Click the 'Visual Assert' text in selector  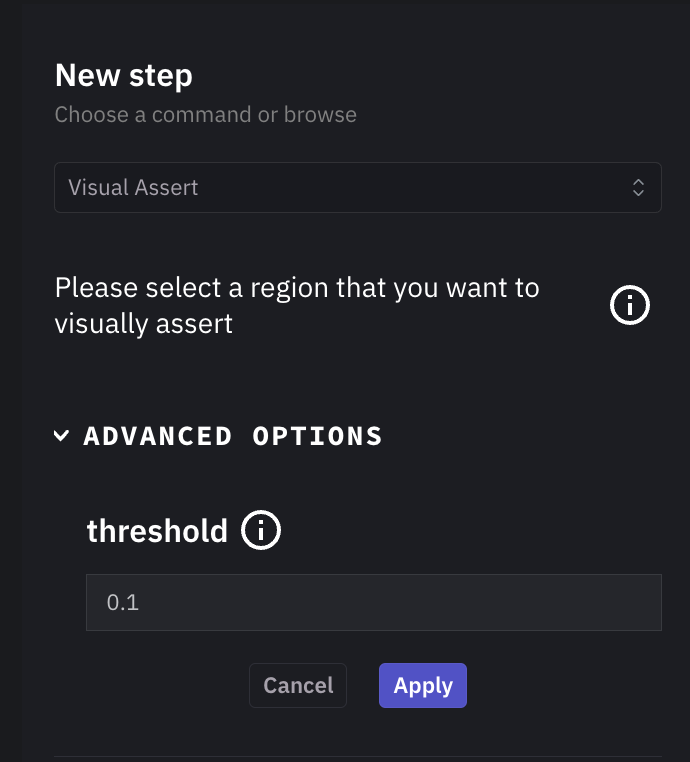(x=133, y=187)
